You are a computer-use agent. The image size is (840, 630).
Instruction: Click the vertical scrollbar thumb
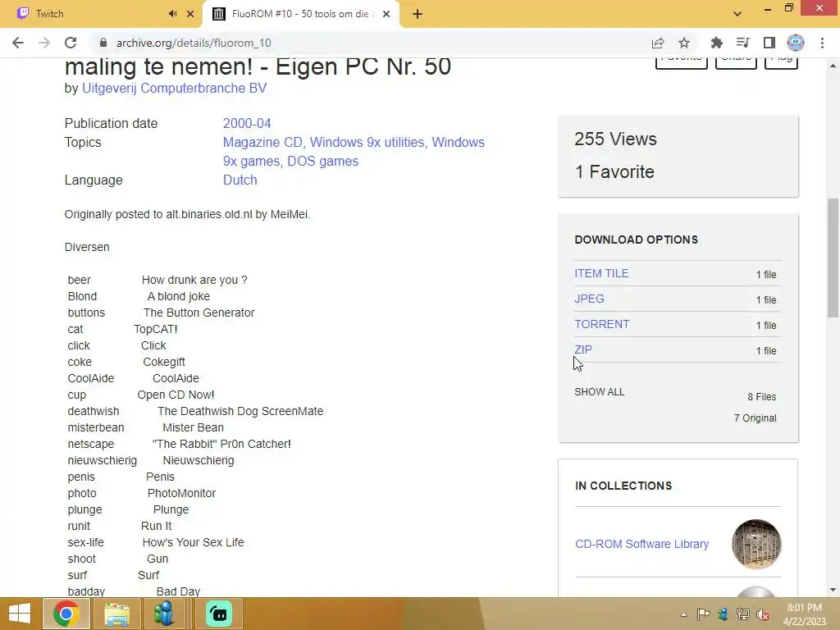[x=833, y=257]
